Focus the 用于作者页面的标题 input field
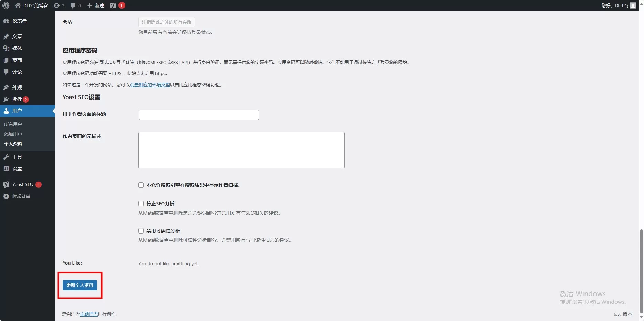Viewport: 644px width, 321px height. (x=198, y=115)
